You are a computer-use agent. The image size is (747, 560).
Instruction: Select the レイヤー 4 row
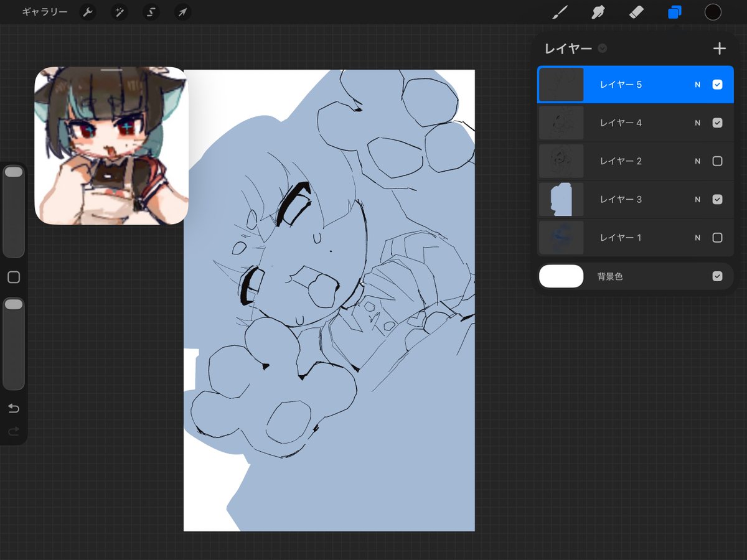636,123
